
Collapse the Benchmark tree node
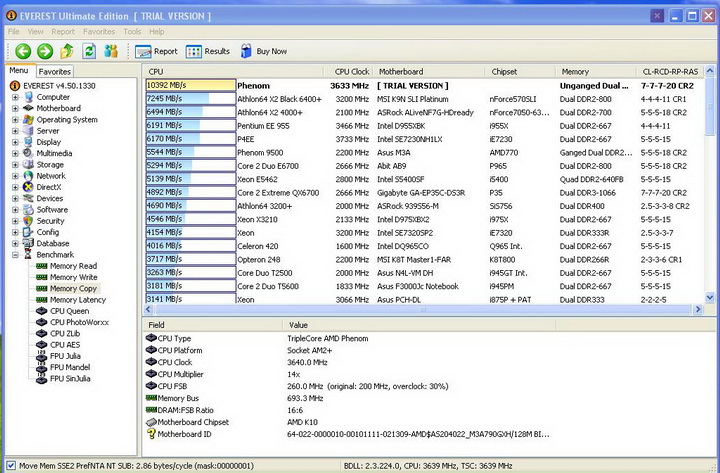[x=15, y=255]
